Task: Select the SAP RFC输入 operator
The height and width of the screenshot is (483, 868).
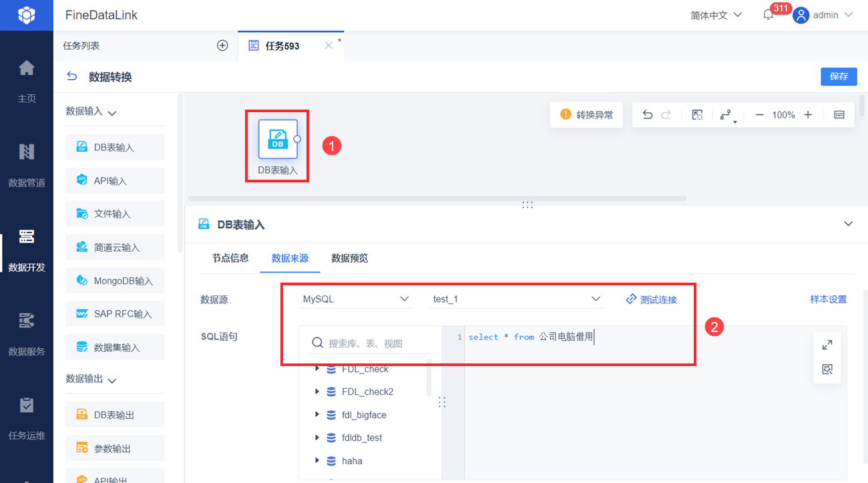Action: [115, 314]
